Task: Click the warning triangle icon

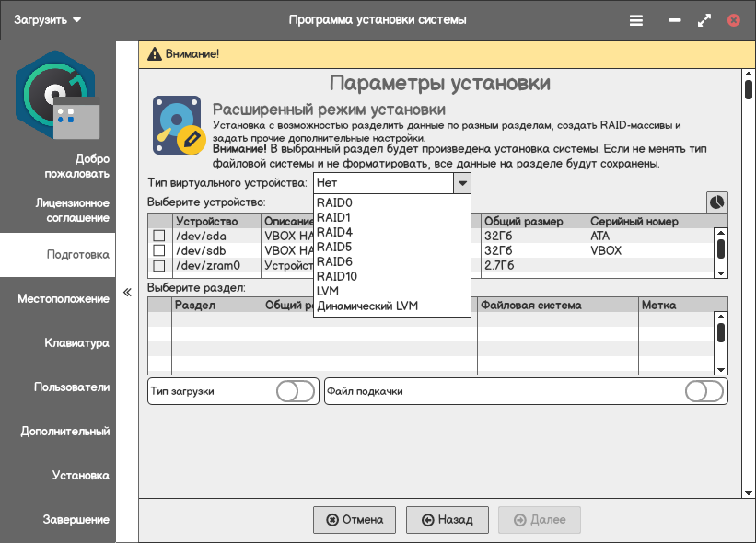Action: (155, 54)
